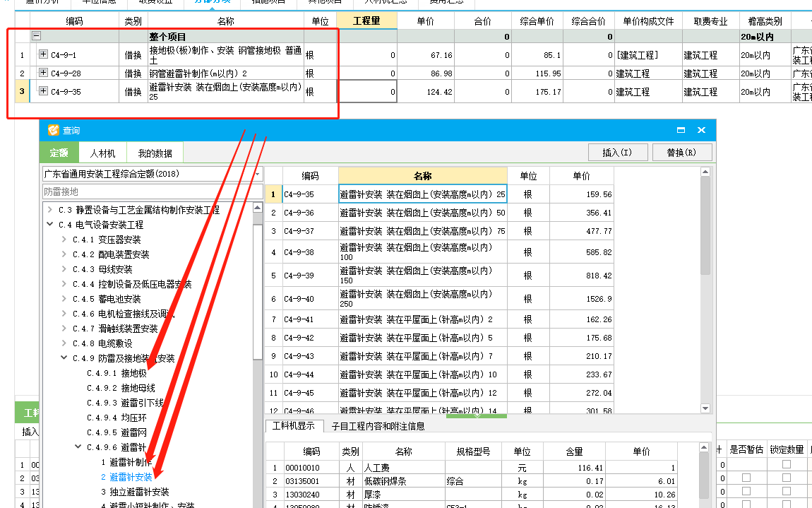
Task: Select tree item 2 避雷针安装
Action: [x=126, y=477]
